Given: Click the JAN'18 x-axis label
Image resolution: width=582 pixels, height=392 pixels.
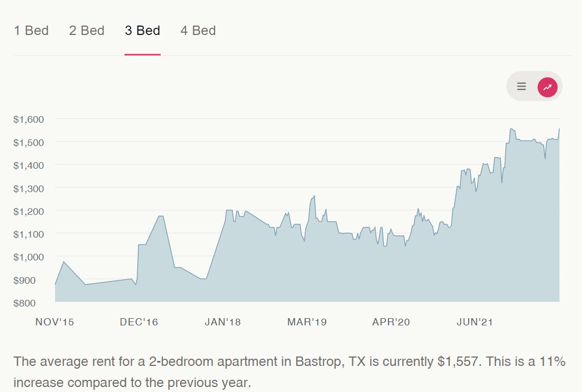Looking at the screenshot, I should pyautogui.click(x=223, y=322).
